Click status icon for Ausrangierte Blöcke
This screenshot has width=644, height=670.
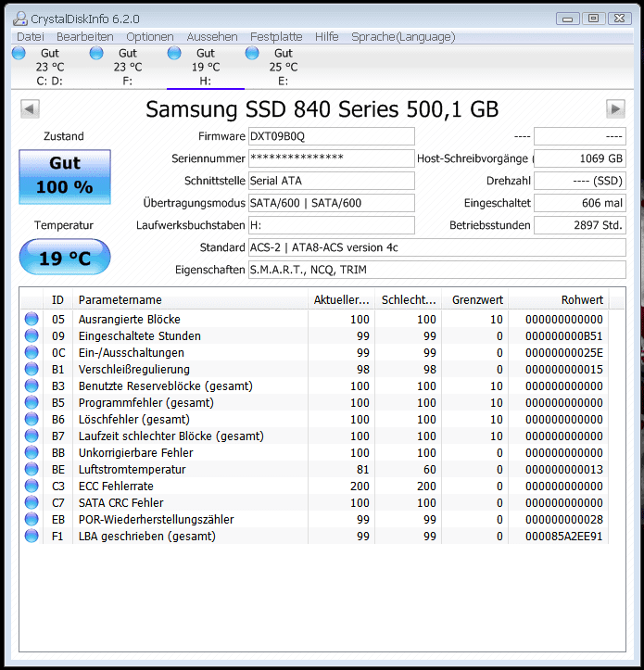click(x=32, y=319)
